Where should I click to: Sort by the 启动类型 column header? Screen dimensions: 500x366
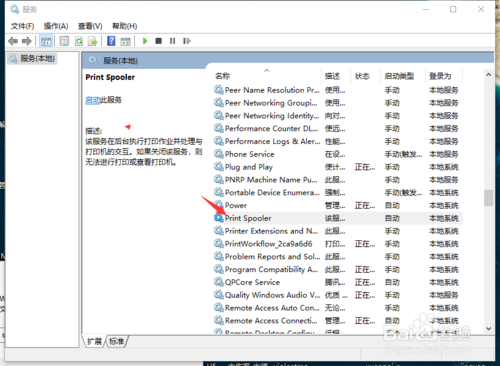coord(403,76)
